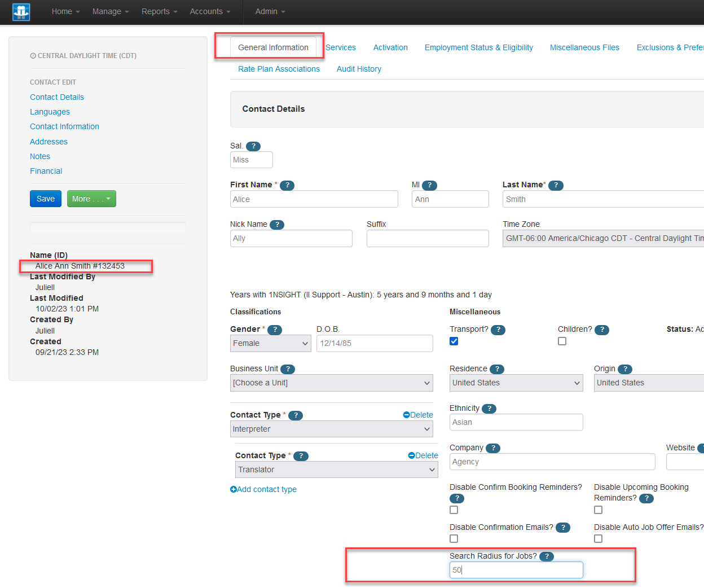The width and height of the screenshot is (704, 588).
Task: Open help for the Ethnicity field
Action: [489, 408]
